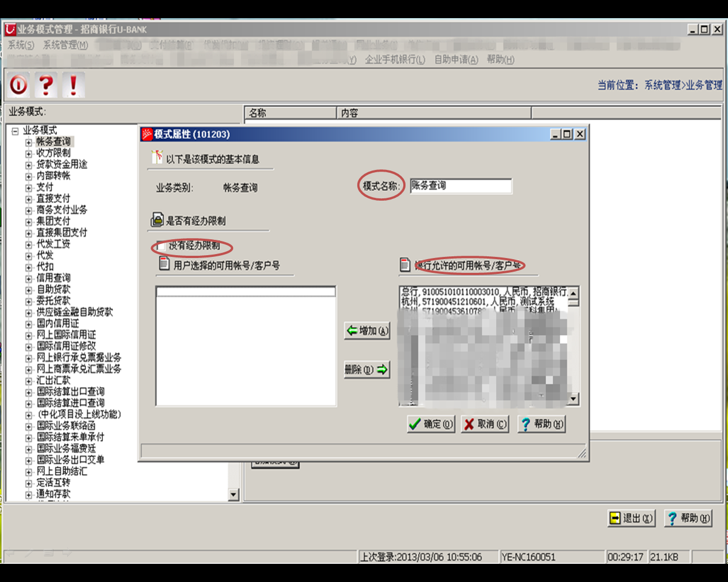Maximize the 模式属性 dialog
The height and width of the screenshot is (582, 728).
568,134
